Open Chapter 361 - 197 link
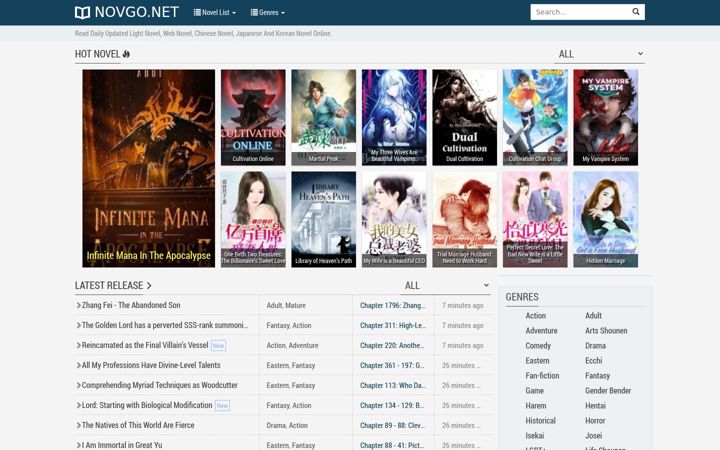720x450 pixels. pyautogui.click(x=392, y=366)
